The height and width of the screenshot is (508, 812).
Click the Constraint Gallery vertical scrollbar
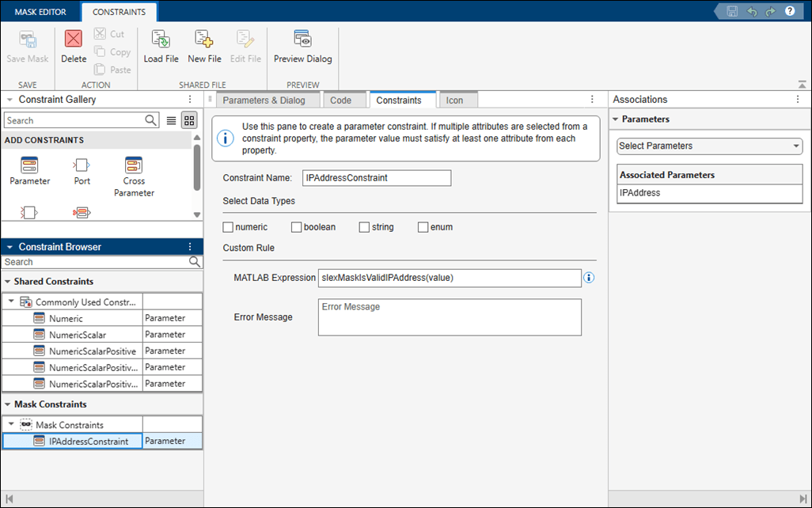click(x=196, y=166)
